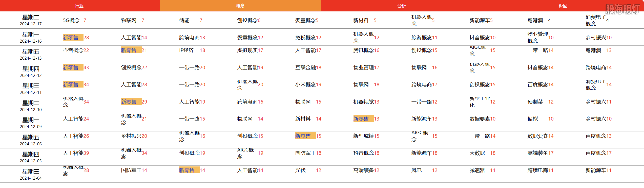
Task: Open IP经济 in the 2024-12-13 row
Action: [186, 50]
